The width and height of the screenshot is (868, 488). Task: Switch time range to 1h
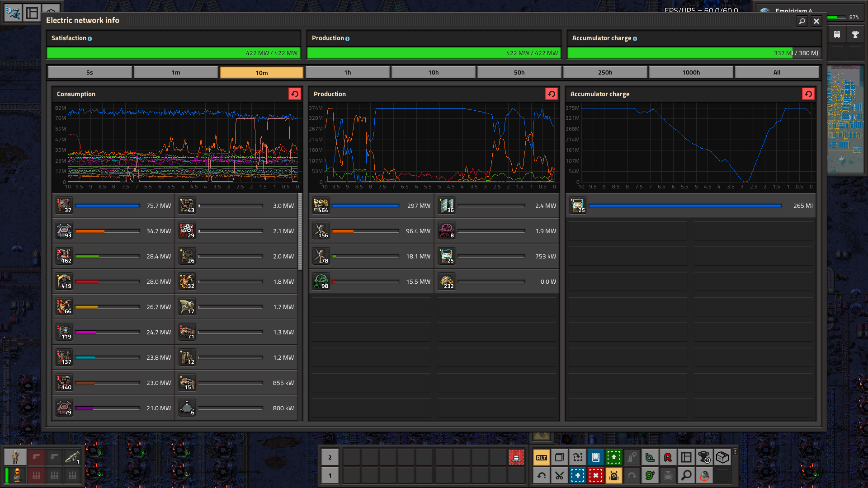pyautogui.click(x=347, y=72)
